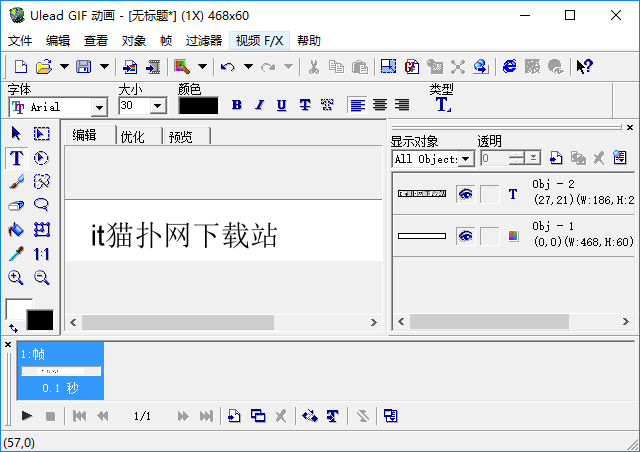Viewport: 640px width, 452px height.
Task: Click the black text color swatch
Action: (198, 106)
